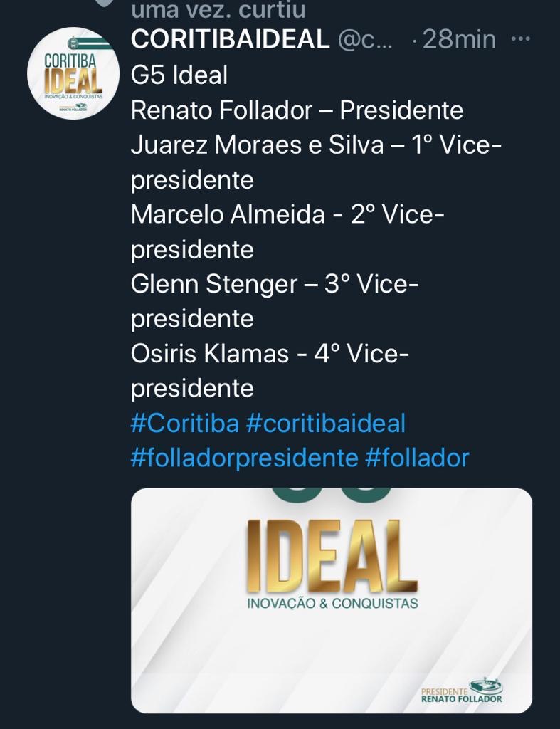Screen dimensions: 560x729
Task: Click the "Marcelo Almeida" tweet line
Action: point(228,215)
